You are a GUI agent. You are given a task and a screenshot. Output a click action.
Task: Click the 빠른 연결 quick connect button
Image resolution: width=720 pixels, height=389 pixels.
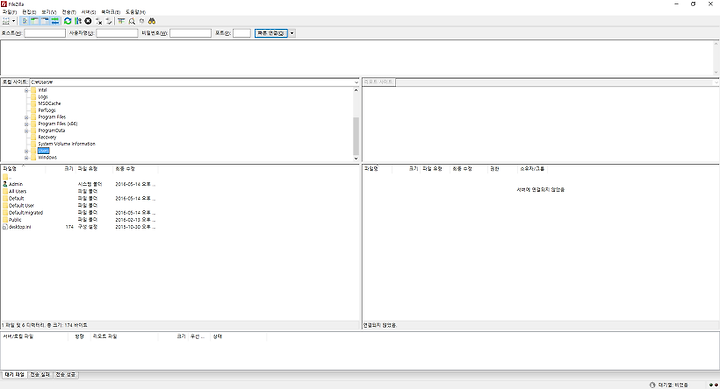pos(271,33)
